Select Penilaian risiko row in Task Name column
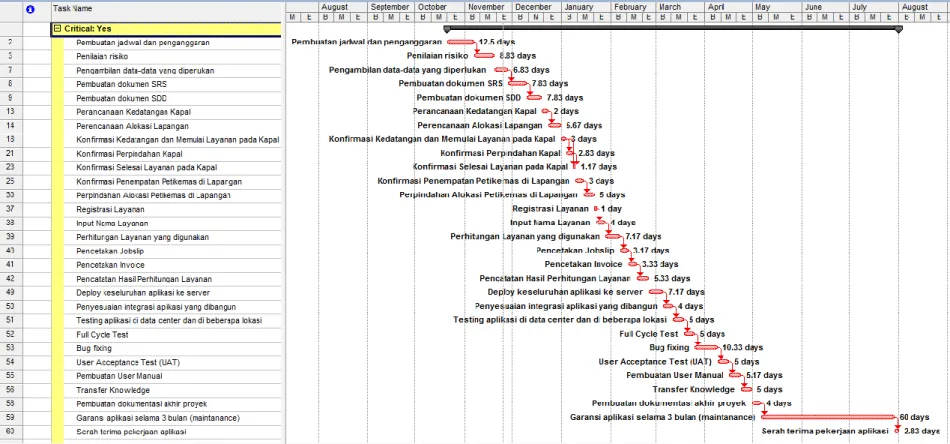The height and width of the screenshot is (444, 950). pyautogui.click(x=102, y=56)
